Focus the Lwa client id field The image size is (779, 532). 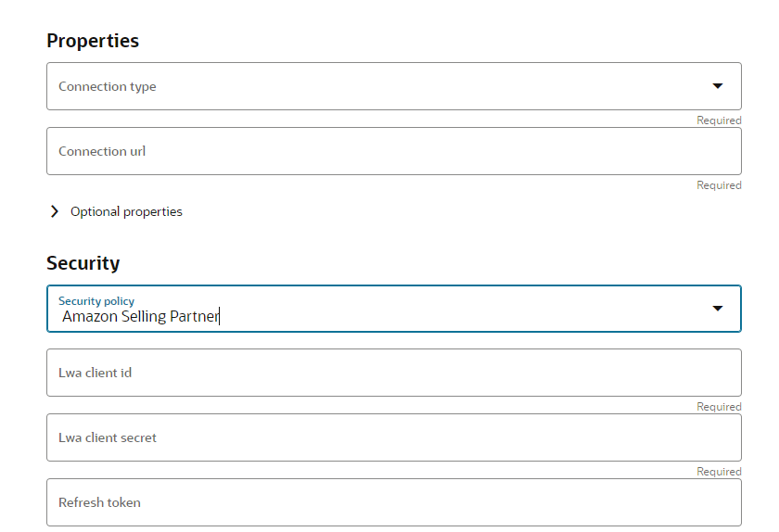(393, 373)
